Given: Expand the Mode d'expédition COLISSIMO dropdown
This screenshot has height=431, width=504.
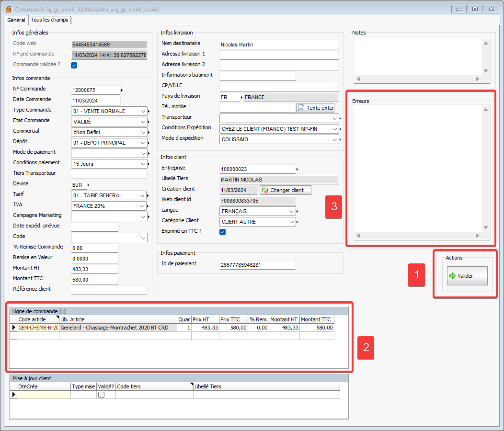Looking at the screenshot, I should click(x=335, y=140).
